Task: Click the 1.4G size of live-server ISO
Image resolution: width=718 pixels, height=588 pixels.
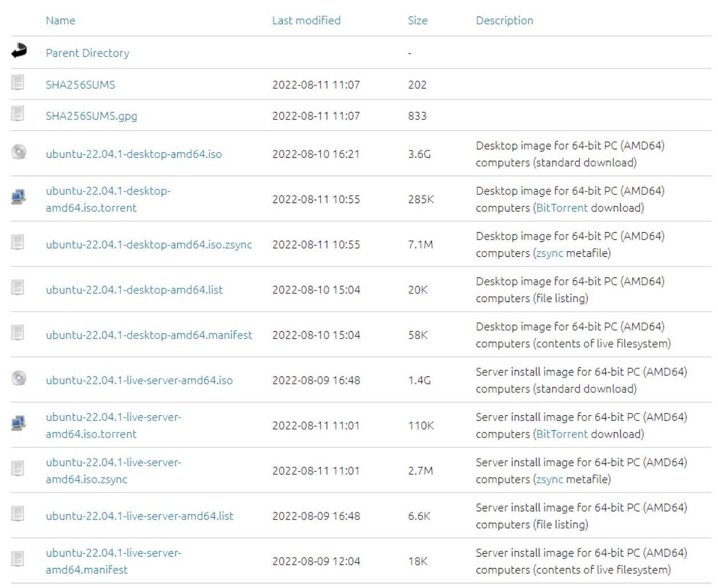Action: [x=419, y=380]
